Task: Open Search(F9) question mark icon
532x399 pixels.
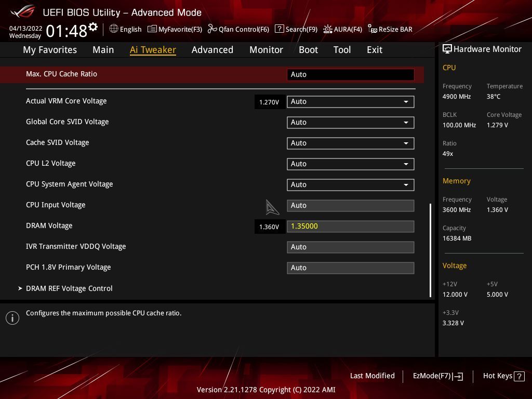Action: click(279, 29)
